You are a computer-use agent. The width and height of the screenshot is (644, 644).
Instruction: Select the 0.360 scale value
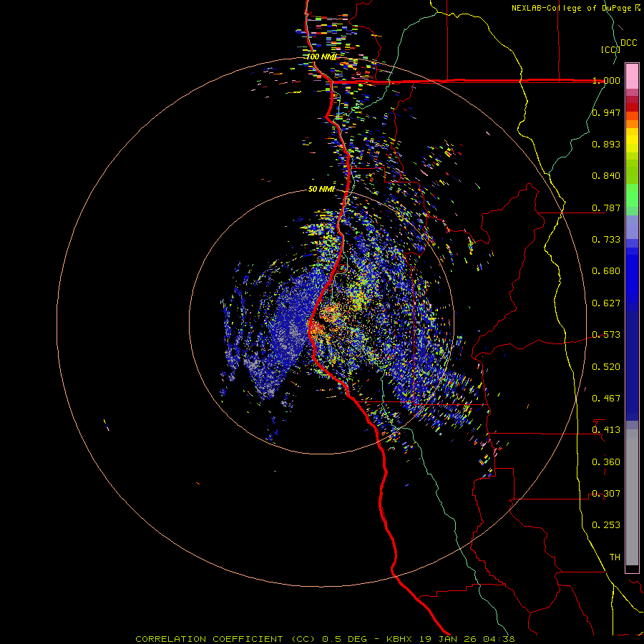(606, 462)
